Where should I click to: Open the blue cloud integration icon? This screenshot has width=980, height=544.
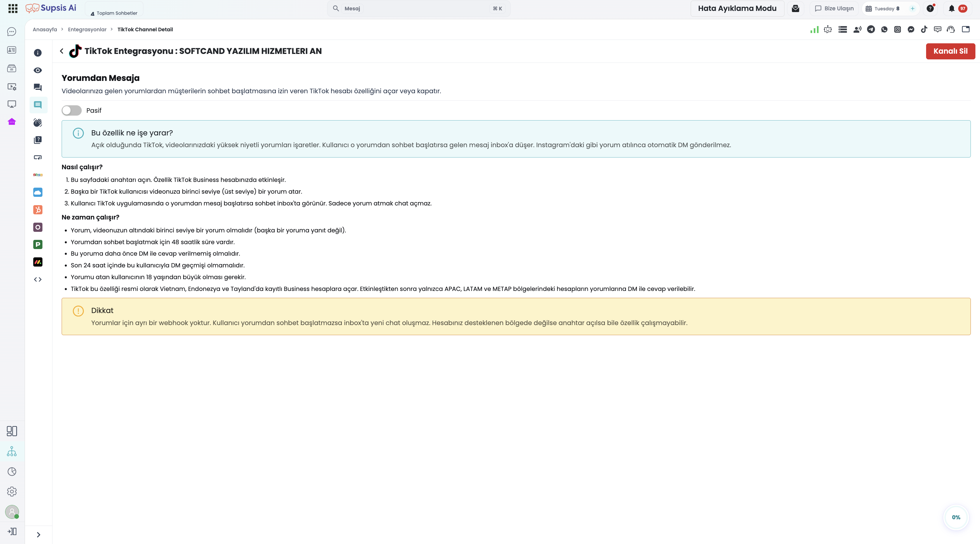coord(38,192)
